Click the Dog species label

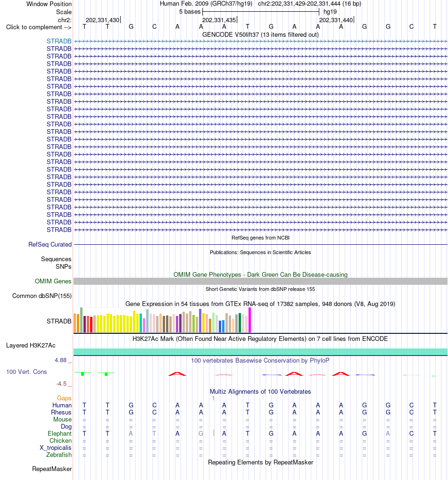(66, 426)
